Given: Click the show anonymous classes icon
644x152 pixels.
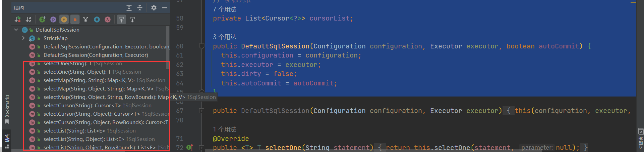Looking at the screenshot, I should click(x=97, y=20).
